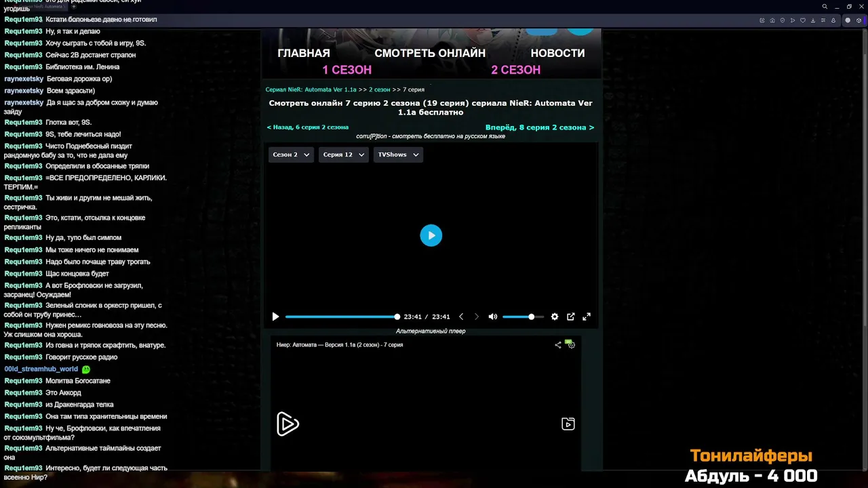Viewport: 868px width, 488px height.
Task: Click chat message 'Всем здрасьти)'
Action: tap(71, 91)
